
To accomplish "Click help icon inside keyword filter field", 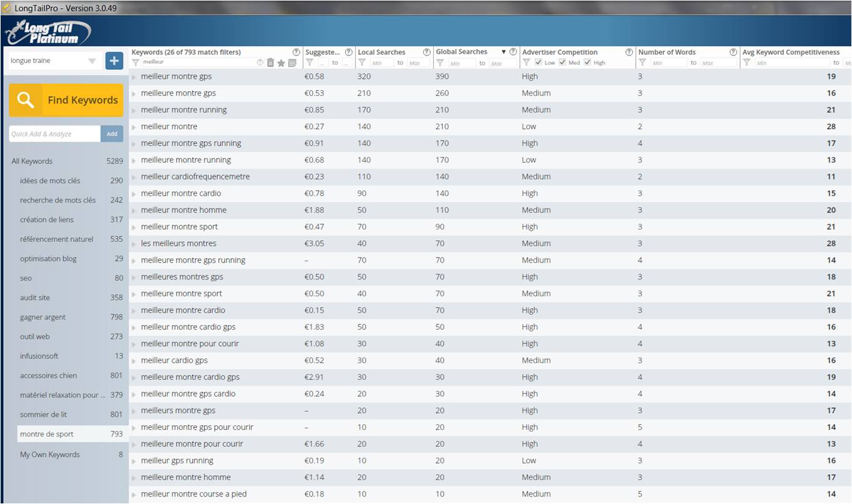I will tap(260, 63).
